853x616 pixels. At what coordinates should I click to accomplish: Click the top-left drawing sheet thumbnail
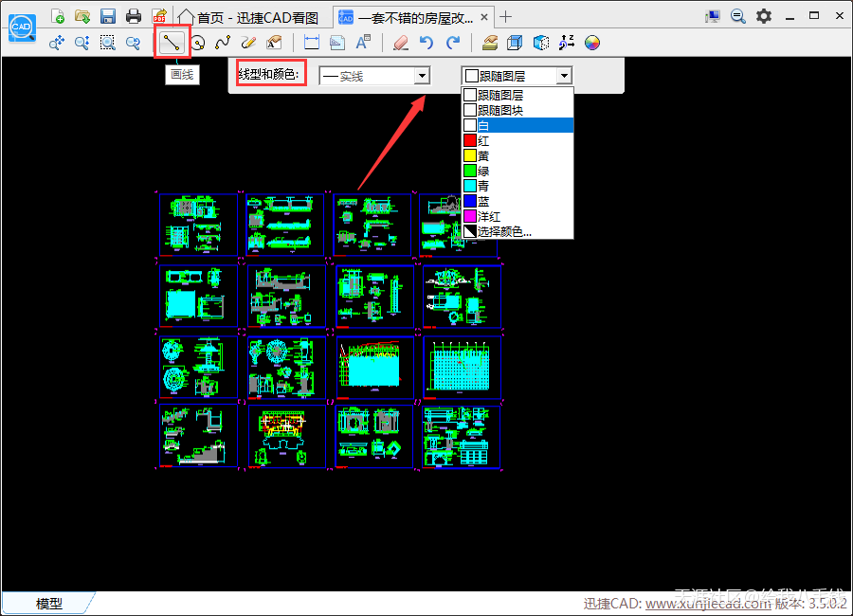click(199, 225)
